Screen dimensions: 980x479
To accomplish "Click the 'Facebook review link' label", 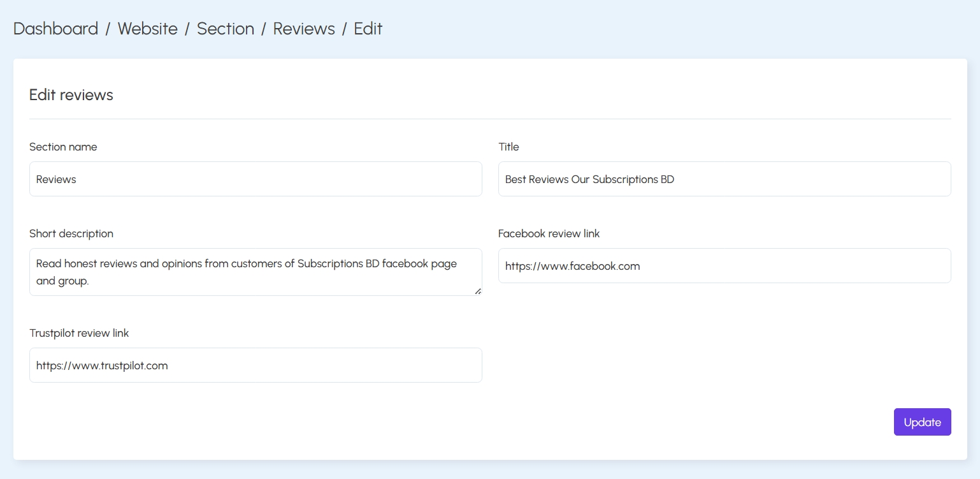I will pos(549,233).
